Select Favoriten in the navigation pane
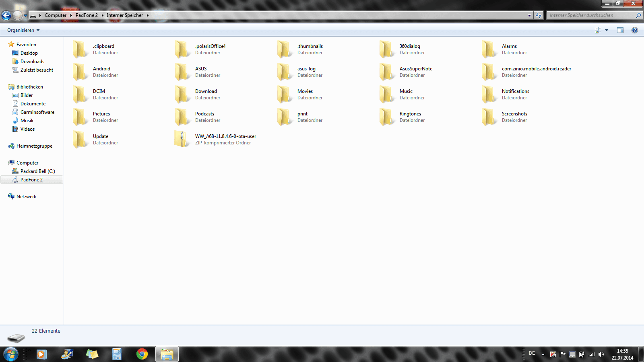644x362 pixels. coord(26,45)
